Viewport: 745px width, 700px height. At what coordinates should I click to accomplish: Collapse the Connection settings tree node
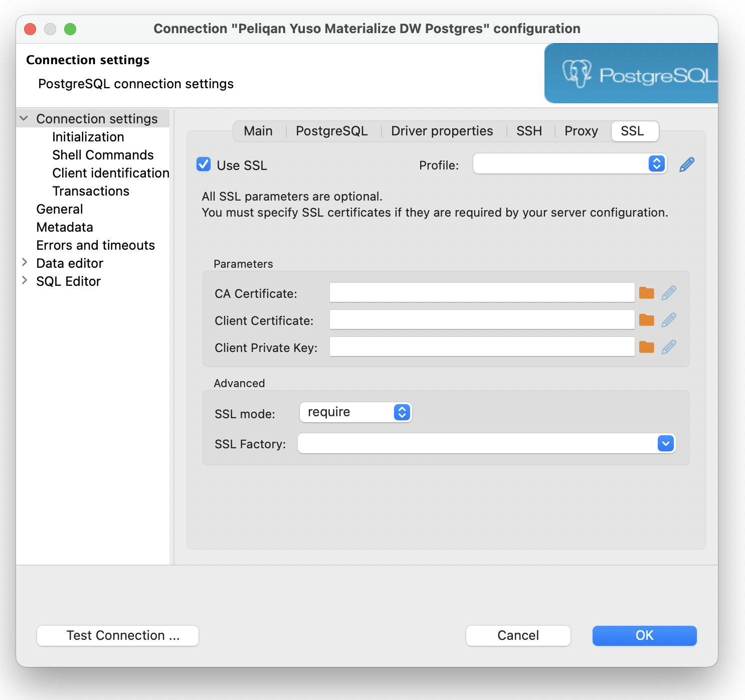[x=24, y=118]
